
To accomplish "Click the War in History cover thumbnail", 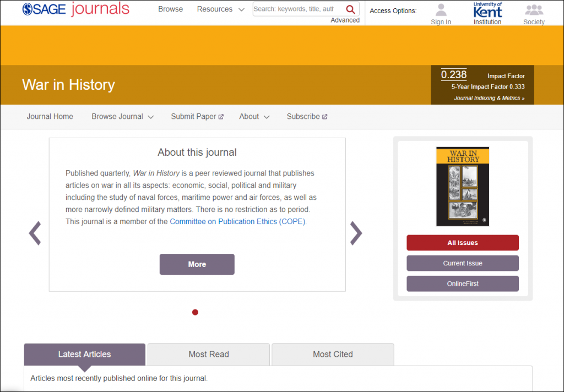I will 462,186.
